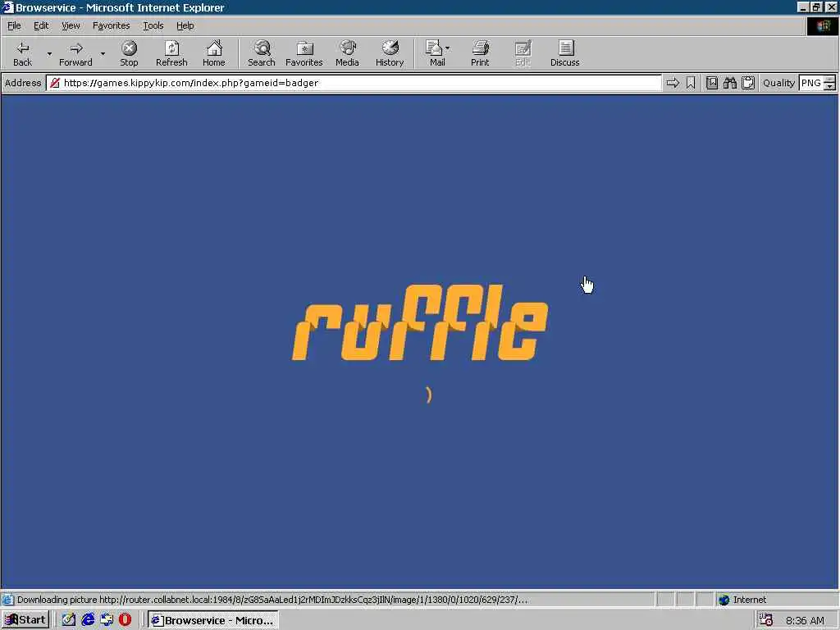The width and height of the screenshot is (840, 630).
Task: Click the Ruffle logo in the page
Action: (420, 322)
